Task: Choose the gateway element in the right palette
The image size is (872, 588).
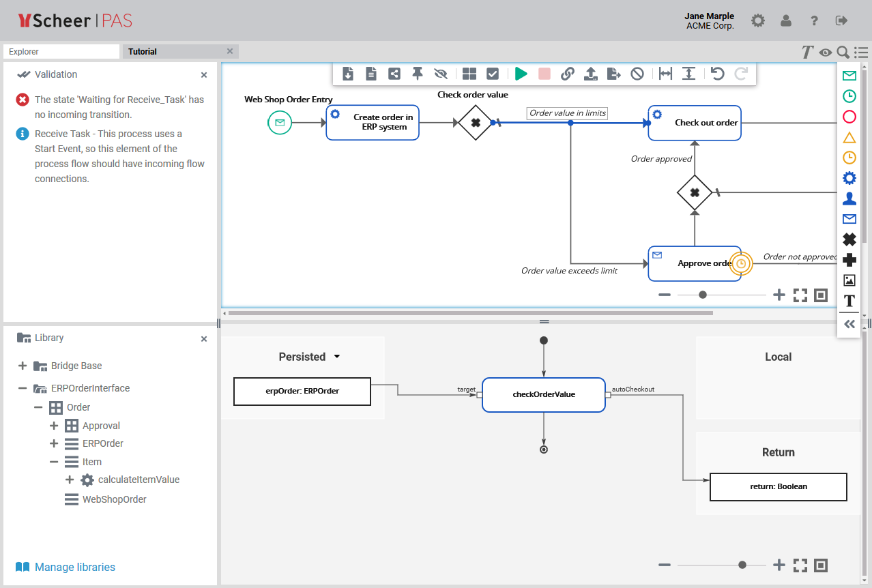Action: point(849,239)
